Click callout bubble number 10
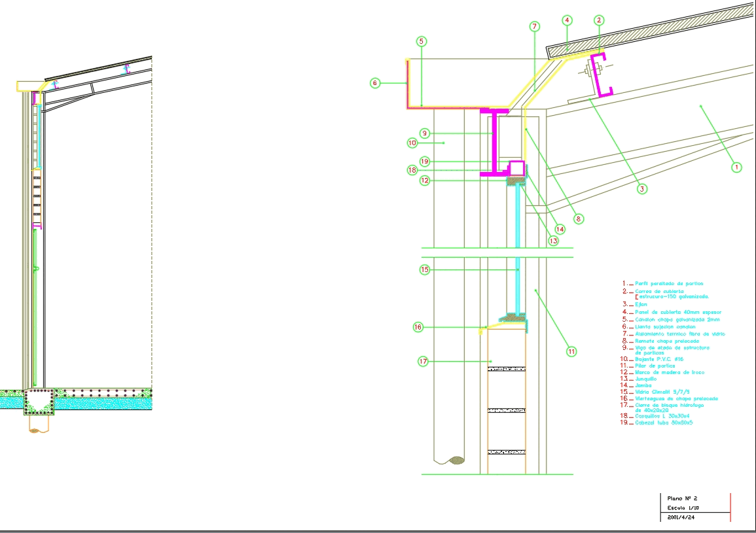The width and height of the screenshot is (756, 533). pos(412,142)
